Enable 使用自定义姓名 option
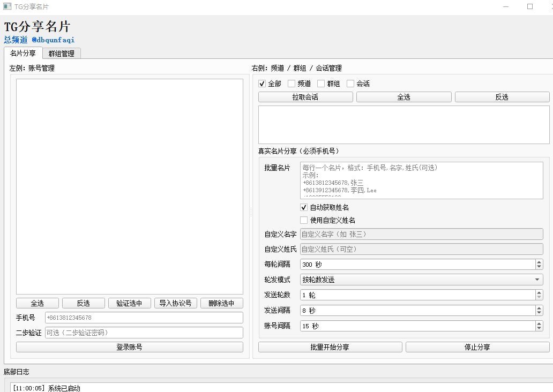The width and height of the screenshot is (553, 392). tap(304, 220)
